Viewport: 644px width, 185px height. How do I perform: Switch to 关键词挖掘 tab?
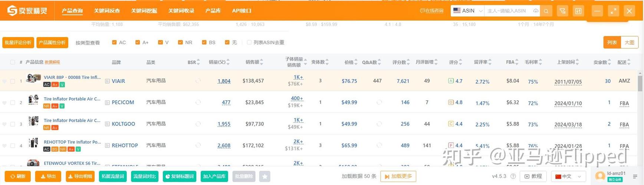click(144, 11)
